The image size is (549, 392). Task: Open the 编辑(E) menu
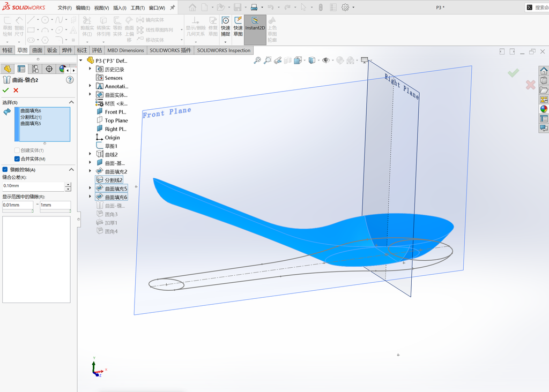pyautogui.click(x=83, y=7)
